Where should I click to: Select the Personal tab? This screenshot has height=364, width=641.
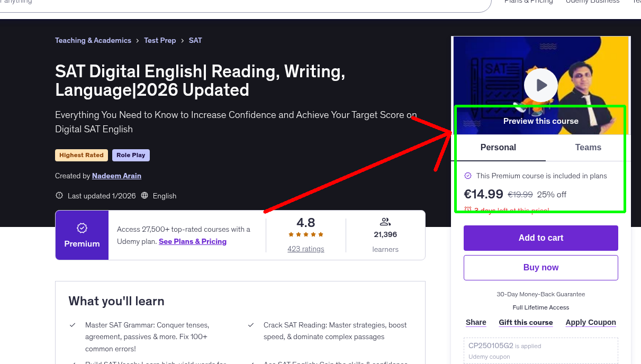(498, 148)
